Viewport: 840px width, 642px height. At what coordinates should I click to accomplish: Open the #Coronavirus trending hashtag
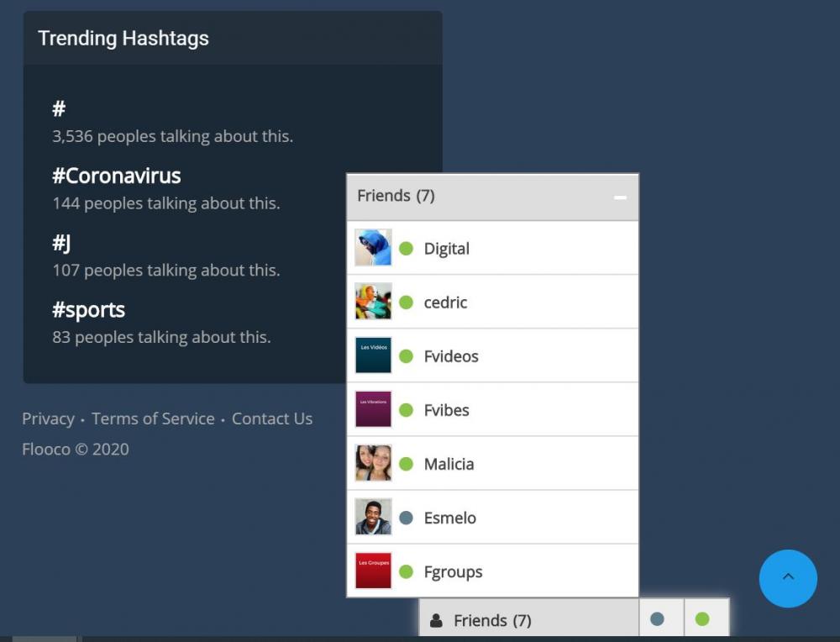pos(117,176)
